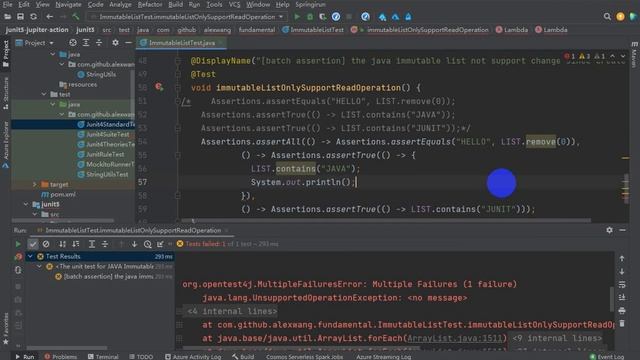Minimize the Run tool window

(622, 230)
